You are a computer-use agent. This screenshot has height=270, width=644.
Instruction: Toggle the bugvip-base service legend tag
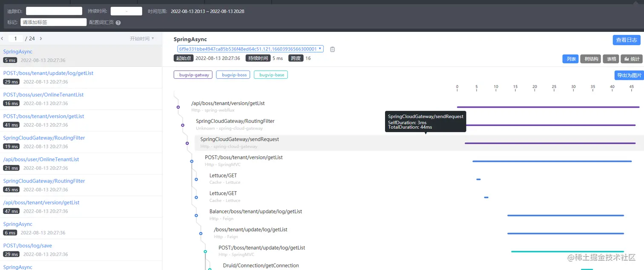[x=271, y=75]
